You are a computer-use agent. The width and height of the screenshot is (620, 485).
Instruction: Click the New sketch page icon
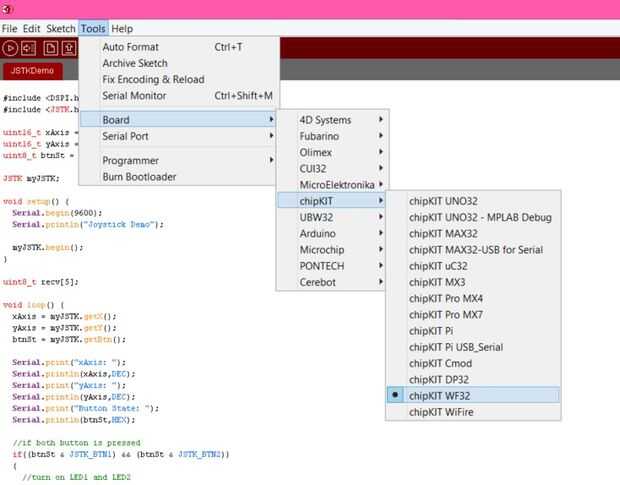point(51,48)
